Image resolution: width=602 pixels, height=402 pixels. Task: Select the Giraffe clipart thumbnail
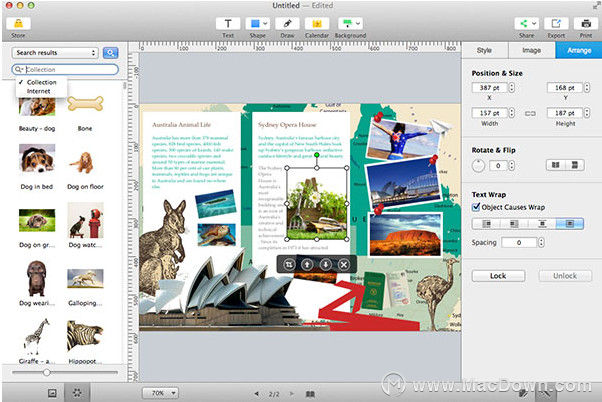(x=37, y=336)
